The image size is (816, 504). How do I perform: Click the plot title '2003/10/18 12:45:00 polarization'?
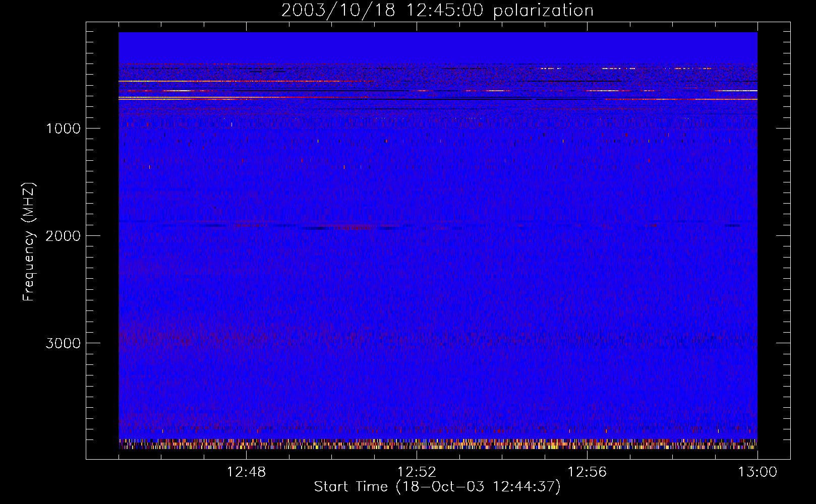(437, 10)
